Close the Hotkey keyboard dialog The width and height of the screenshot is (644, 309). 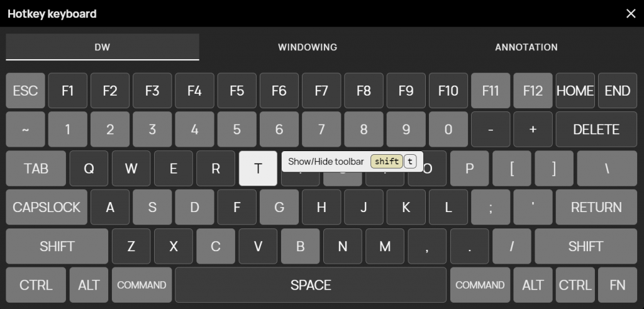point(631,14)
